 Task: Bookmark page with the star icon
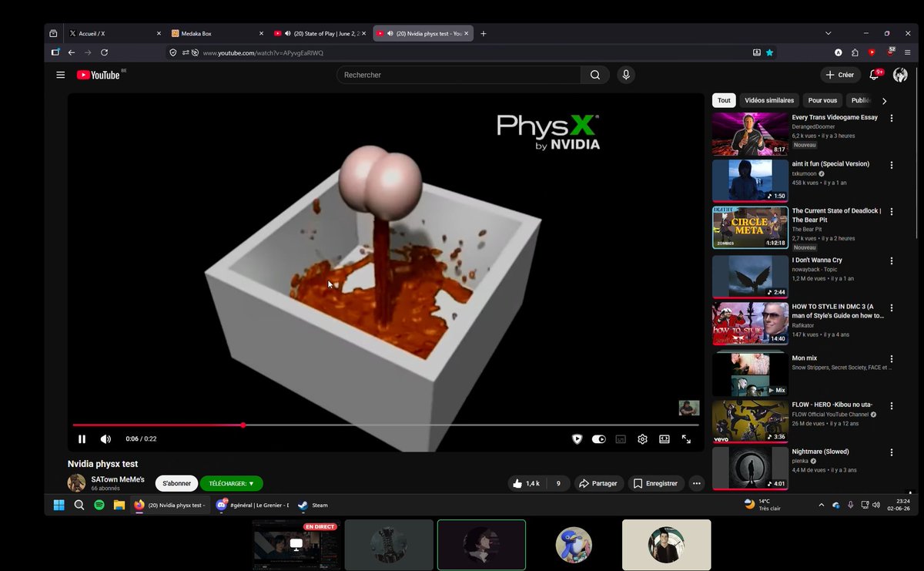click(x=769, y=52)
